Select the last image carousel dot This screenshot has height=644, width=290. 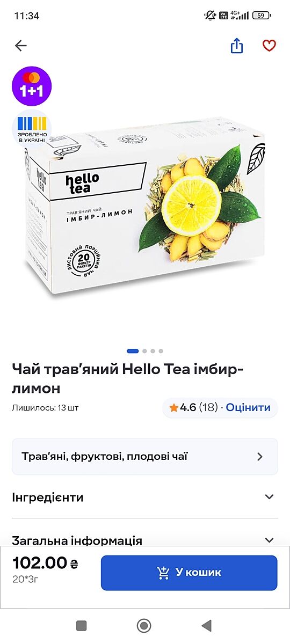coord(161,351)
